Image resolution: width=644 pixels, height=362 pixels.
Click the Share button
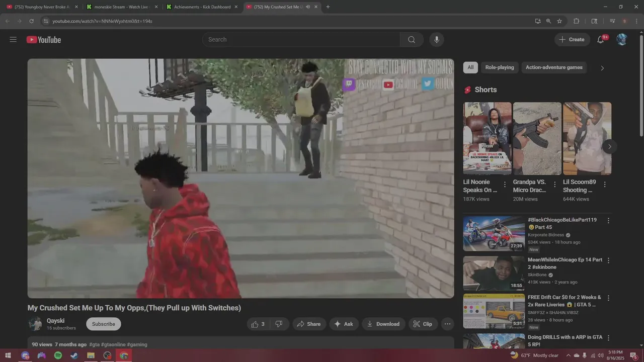309,324
